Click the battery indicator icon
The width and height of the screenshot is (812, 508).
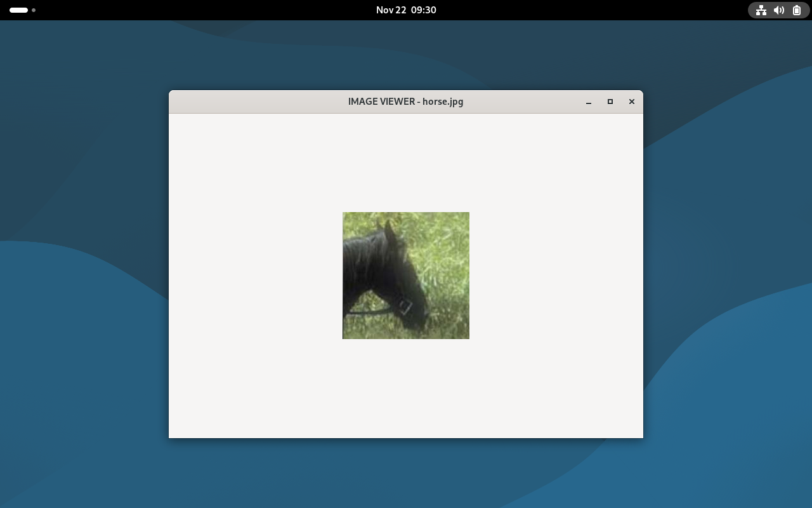coord(797,10)
